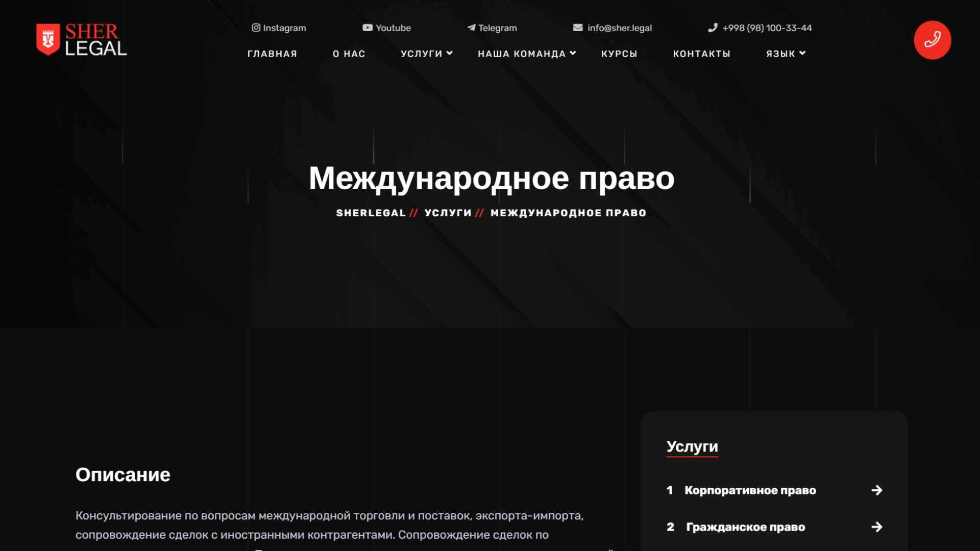Go to the Главная menu item
Viewport: 980px width, 551px height.
click(x=272, y=54)
